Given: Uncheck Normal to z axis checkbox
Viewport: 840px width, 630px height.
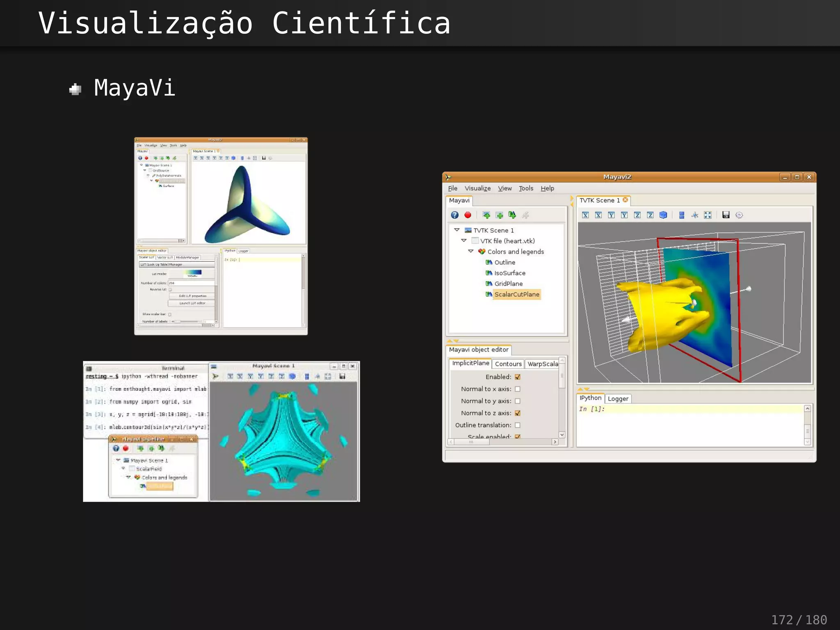Looking at the screenshot, I should click(x=518, y=413).
